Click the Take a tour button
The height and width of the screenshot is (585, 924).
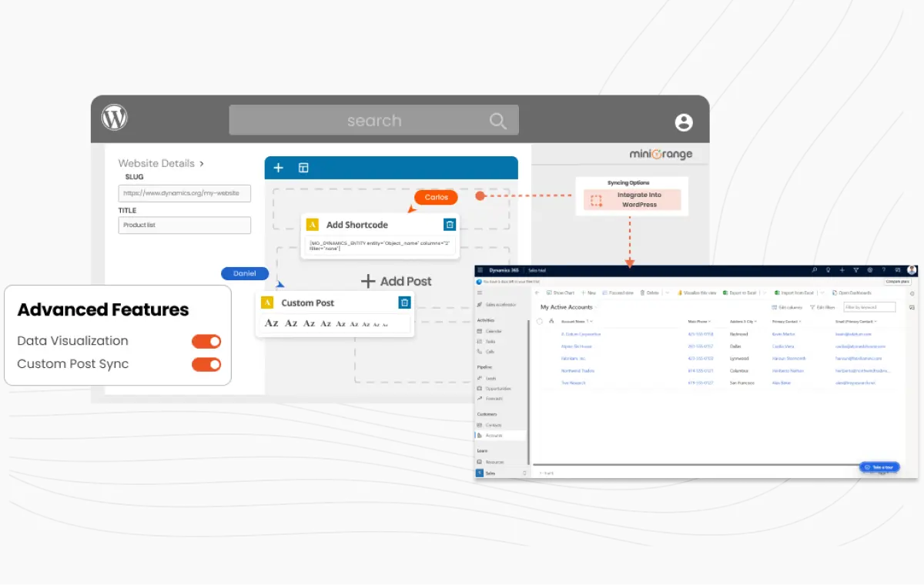(879, 467)
